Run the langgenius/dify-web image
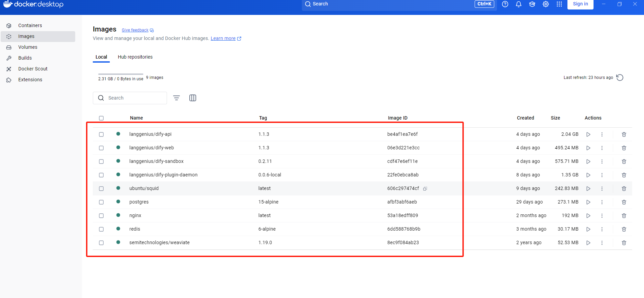 click(x=588, y=148)
